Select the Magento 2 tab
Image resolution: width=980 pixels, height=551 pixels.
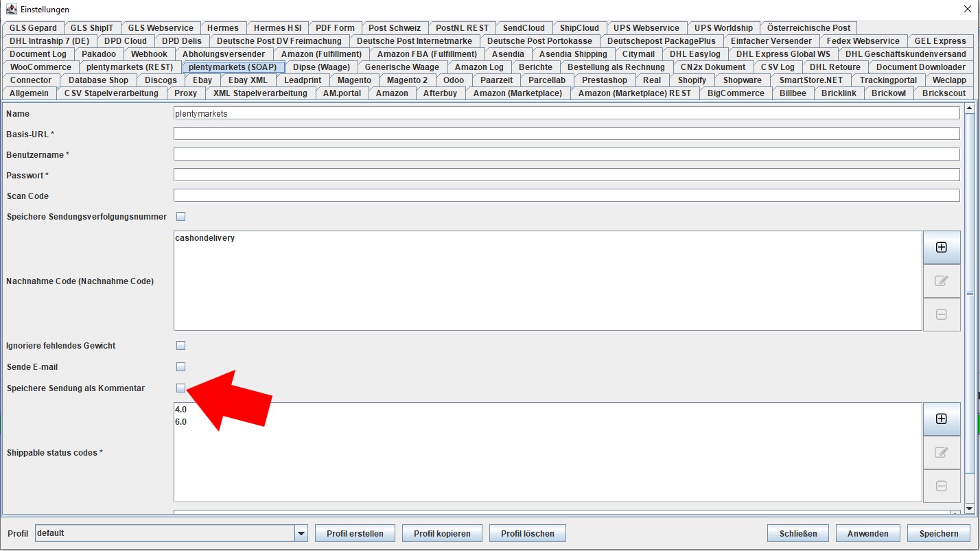[x=407, y=80]
